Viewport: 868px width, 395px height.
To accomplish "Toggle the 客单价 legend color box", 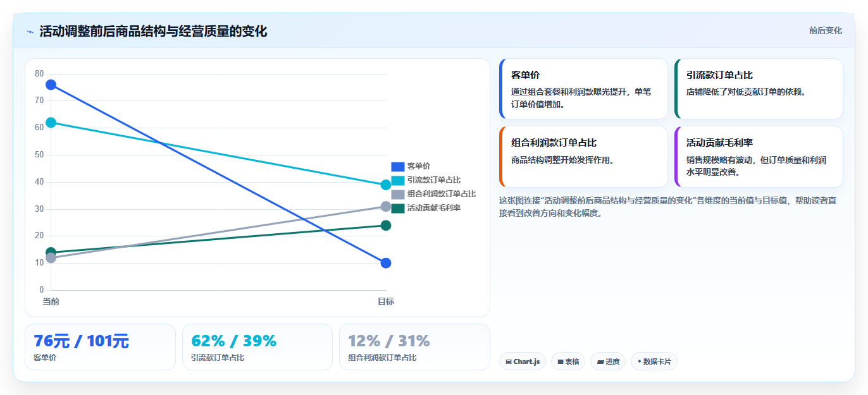I will tap(398, 167).
